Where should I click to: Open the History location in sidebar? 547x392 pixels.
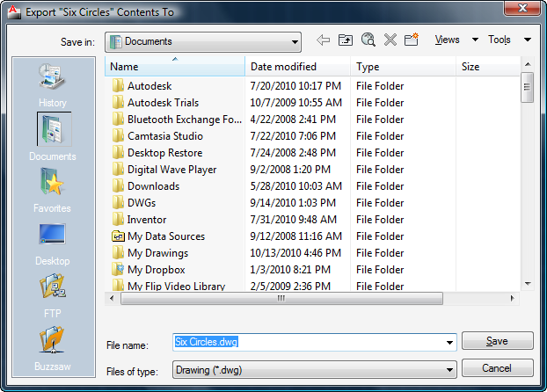pyautogui.click(x=53, y=85)
